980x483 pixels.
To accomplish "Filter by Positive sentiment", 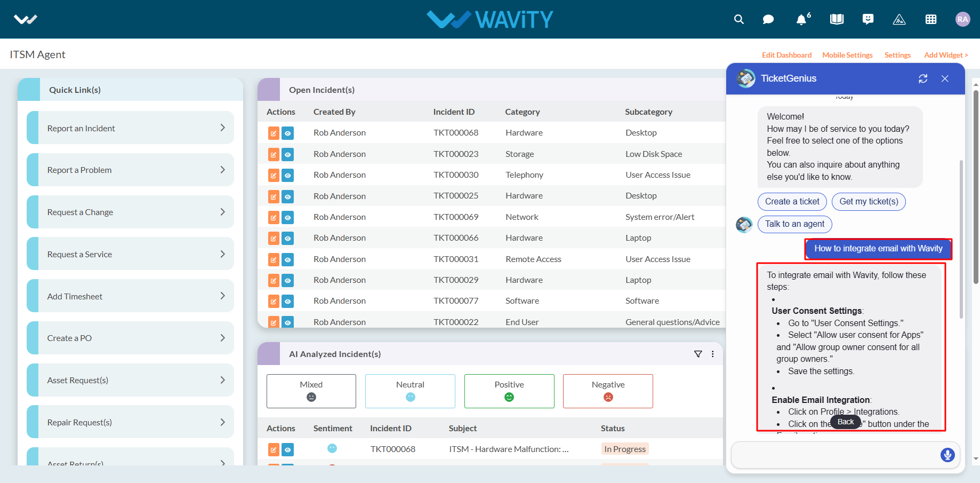I will click(x=509, y=391).
